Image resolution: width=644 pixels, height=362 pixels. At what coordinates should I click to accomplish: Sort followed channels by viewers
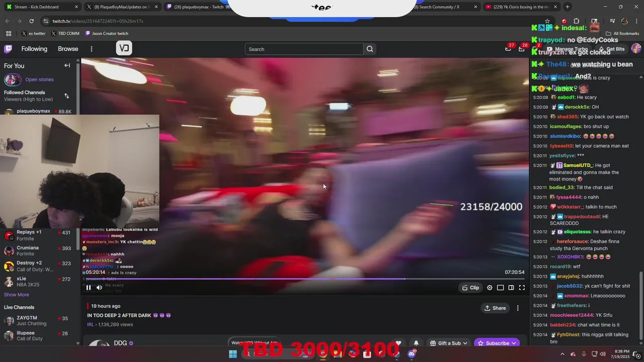[x=66, y=96]
